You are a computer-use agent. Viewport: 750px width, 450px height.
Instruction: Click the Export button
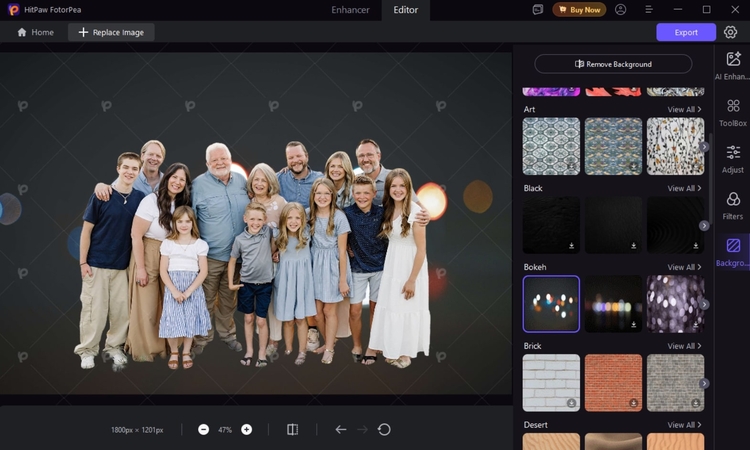(686, 32)
